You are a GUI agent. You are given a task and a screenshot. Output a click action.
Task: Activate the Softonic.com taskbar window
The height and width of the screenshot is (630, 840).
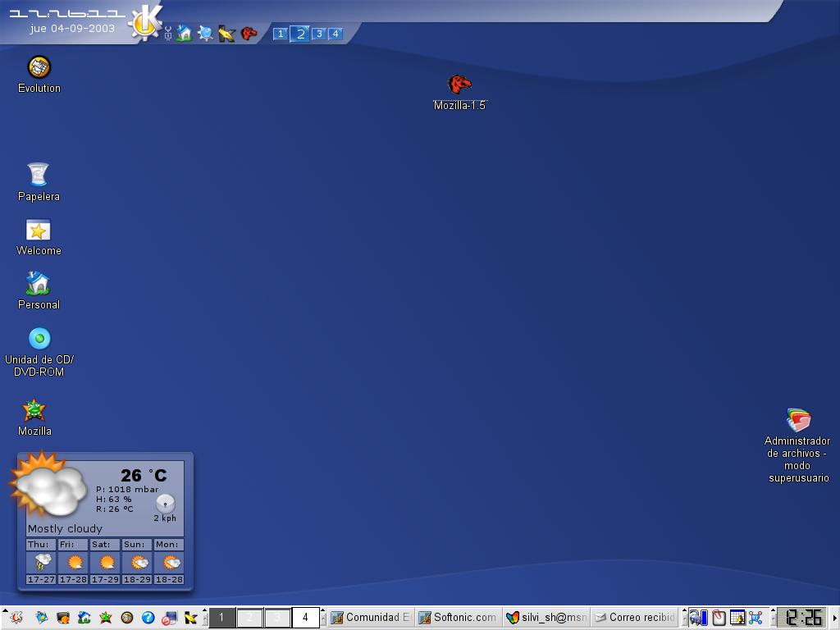tap(459, 618)
